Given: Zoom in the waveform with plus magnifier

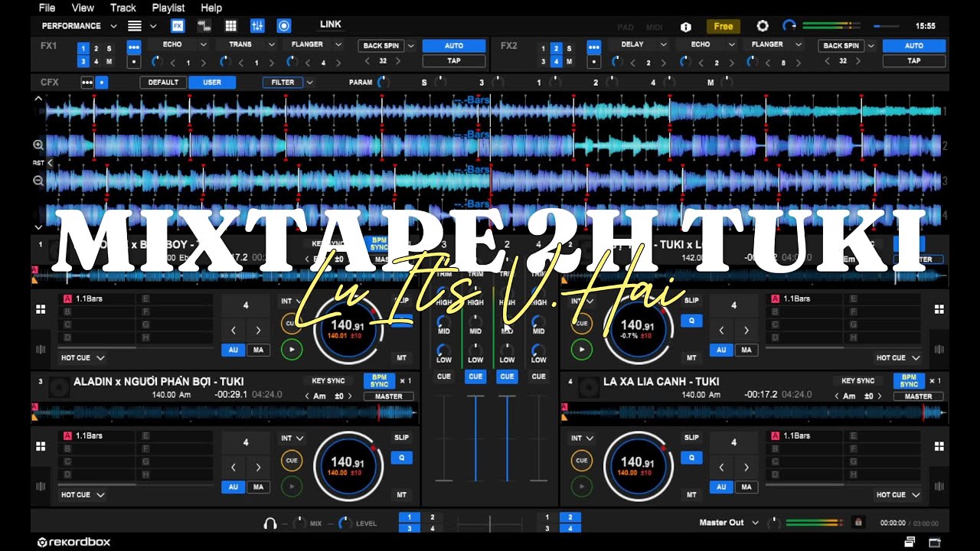Looking at the screenshot, I should (x=38, y=145).
